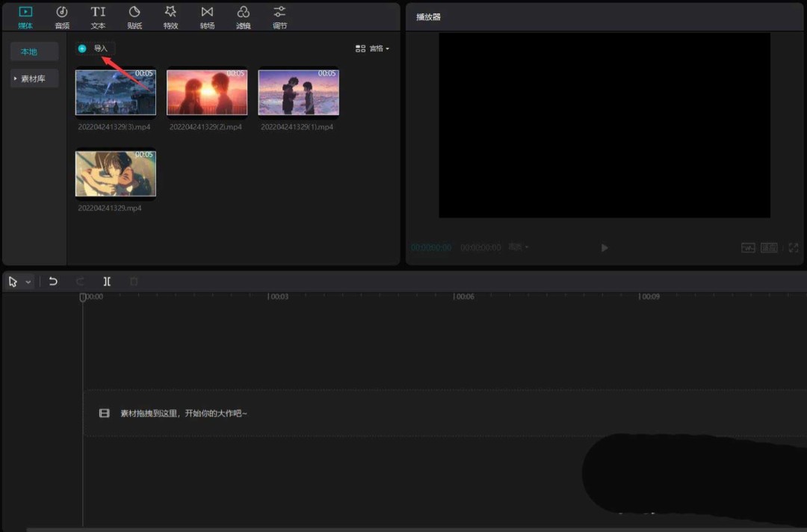Open the 特效 effects panel
Image resolution: width=807 pixels, height=532 pixels.
point(170,16)
